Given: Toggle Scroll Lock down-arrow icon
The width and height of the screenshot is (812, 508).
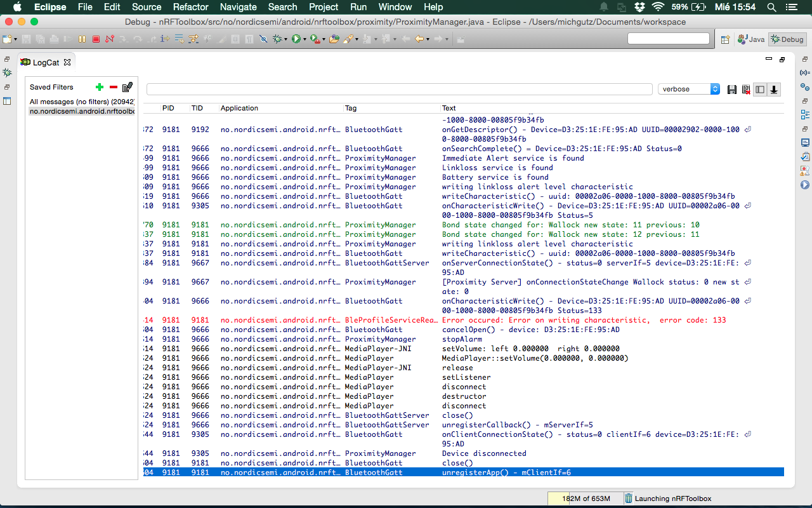Looking at the screenshot, I should click(x=774, y=90).
